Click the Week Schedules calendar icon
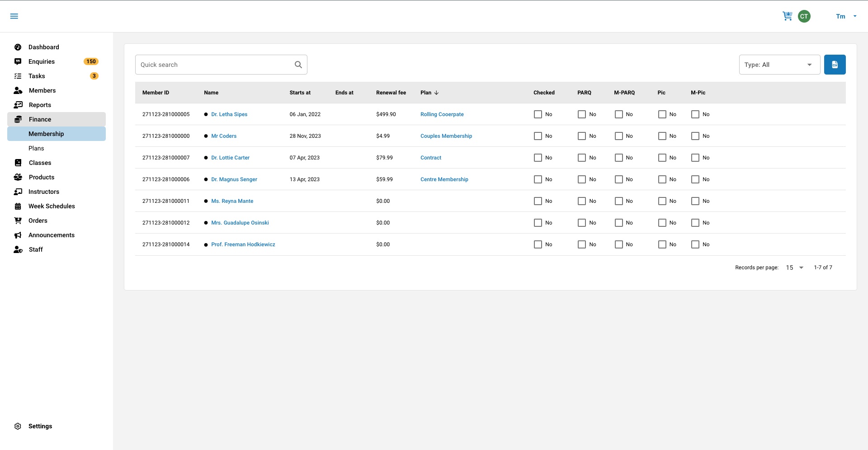 pyautogui.click(x=18, y=206)
